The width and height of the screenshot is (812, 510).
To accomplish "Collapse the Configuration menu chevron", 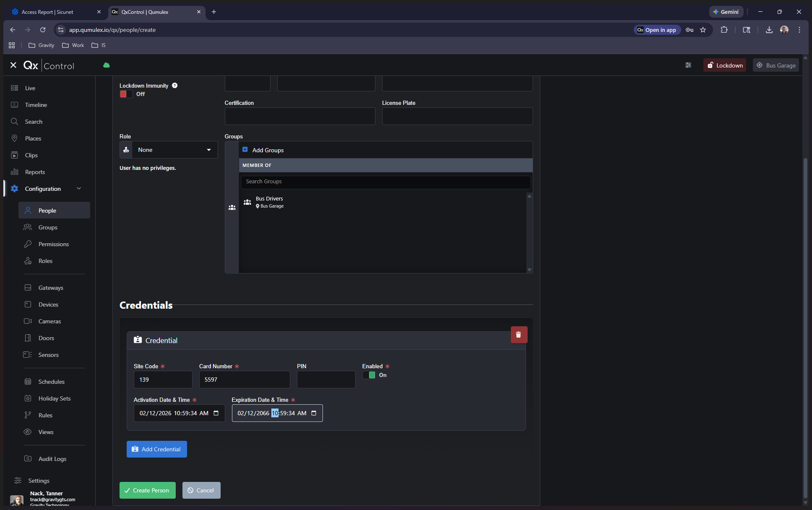I will click(79, 189).
